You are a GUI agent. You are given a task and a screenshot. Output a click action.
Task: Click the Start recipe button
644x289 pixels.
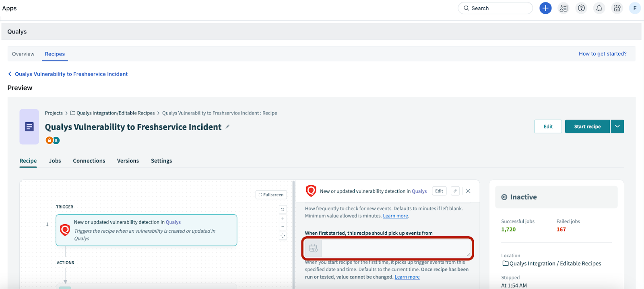coord(587,127)
